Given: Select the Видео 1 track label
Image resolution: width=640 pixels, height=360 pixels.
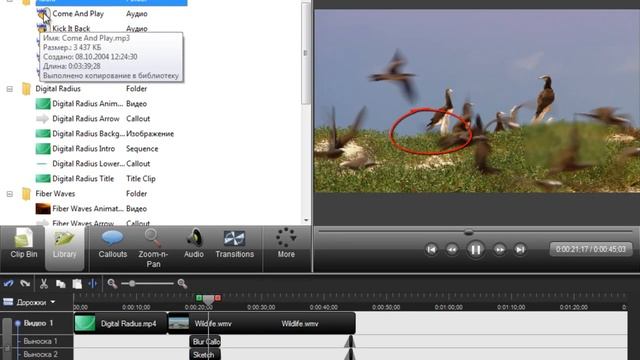Looking at the screenshot, I should [x=38, y=323].
